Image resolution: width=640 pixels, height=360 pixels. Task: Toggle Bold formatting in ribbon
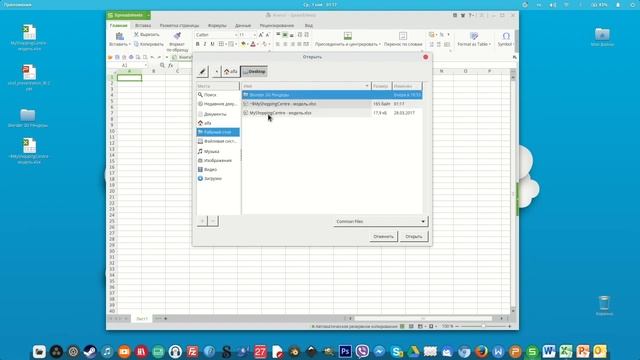coord(198,44)
